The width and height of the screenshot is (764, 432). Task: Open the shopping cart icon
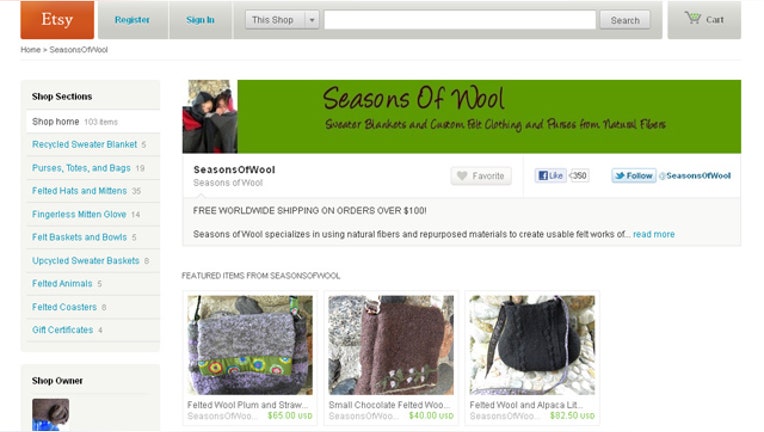tap(692, 19)
